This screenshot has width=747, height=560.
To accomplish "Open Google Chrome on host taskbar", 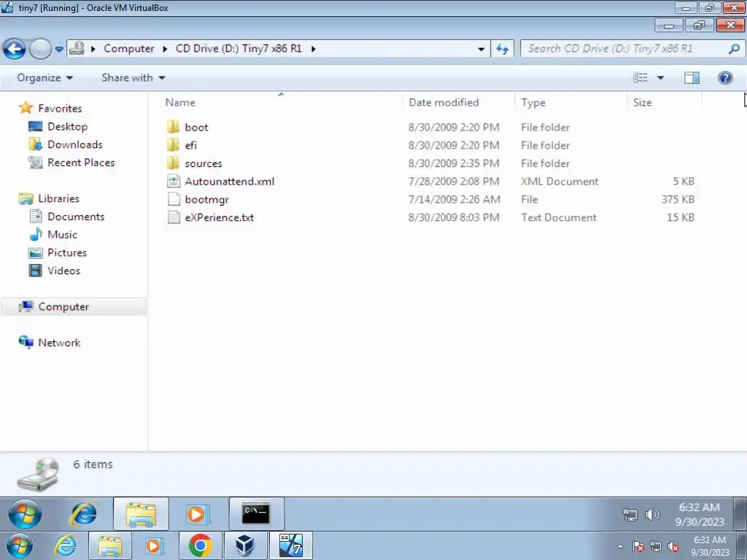I will pyautogui.click(x=200, y=545).
